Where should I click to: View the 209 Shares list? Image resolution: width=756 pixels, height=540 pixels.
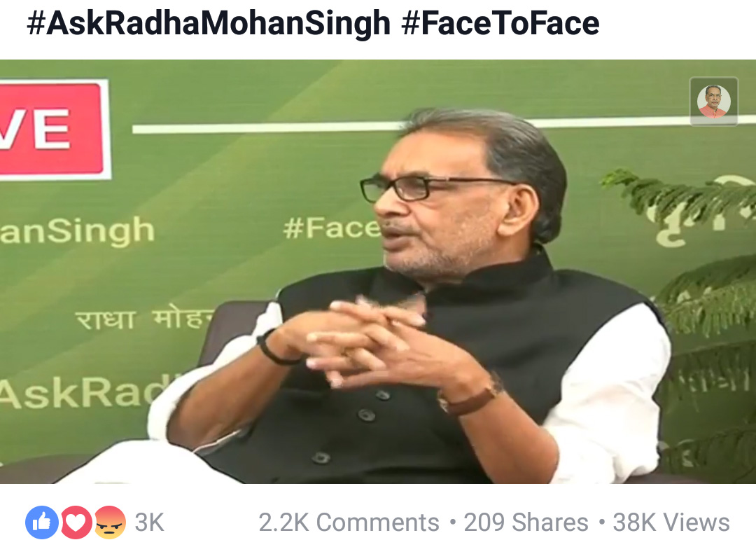(x=526, y=522)
